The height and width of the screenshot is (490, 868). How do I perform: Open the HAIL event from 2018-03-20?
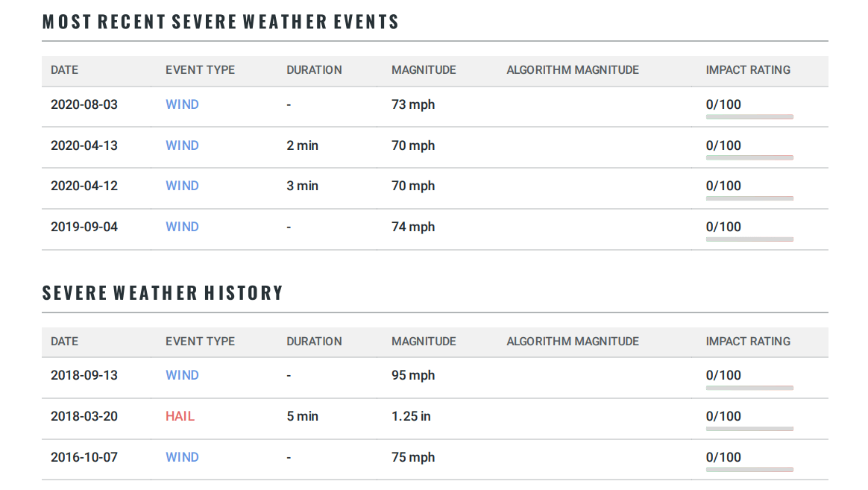pos(180,416)
